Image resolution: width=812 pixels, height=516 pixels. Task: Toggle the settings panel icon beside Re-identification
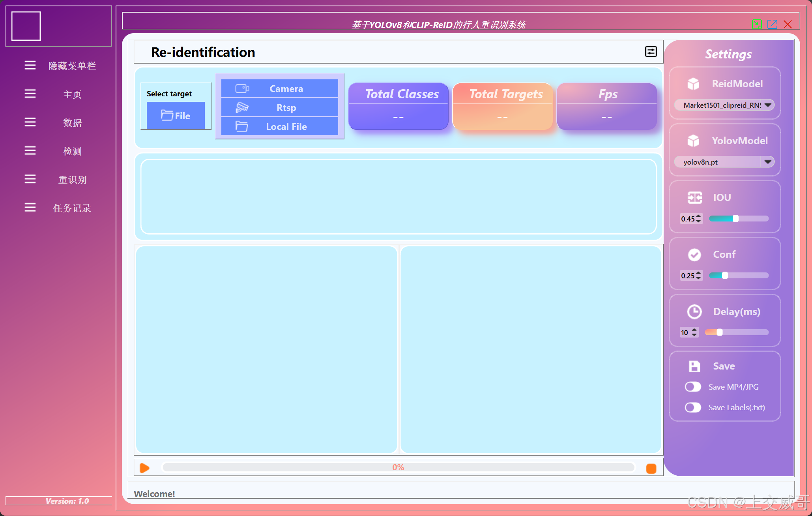(x=651, y=52)
